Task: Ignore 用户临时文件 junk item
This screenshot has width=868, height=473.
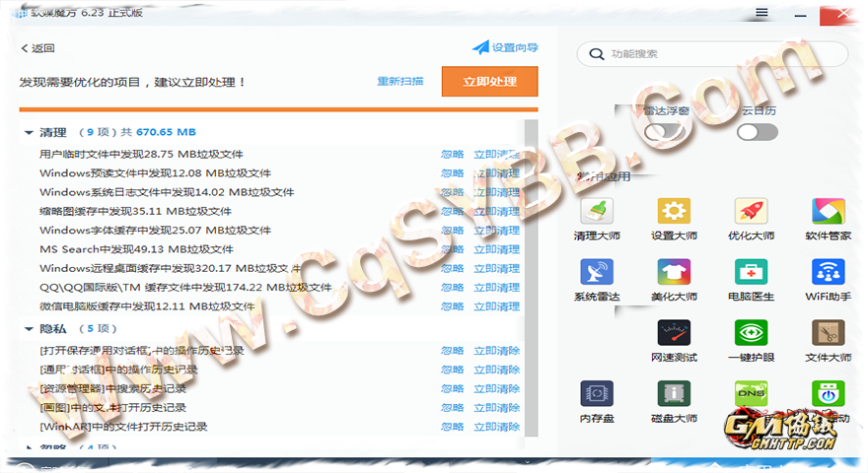Action: [x=453, y=155]
